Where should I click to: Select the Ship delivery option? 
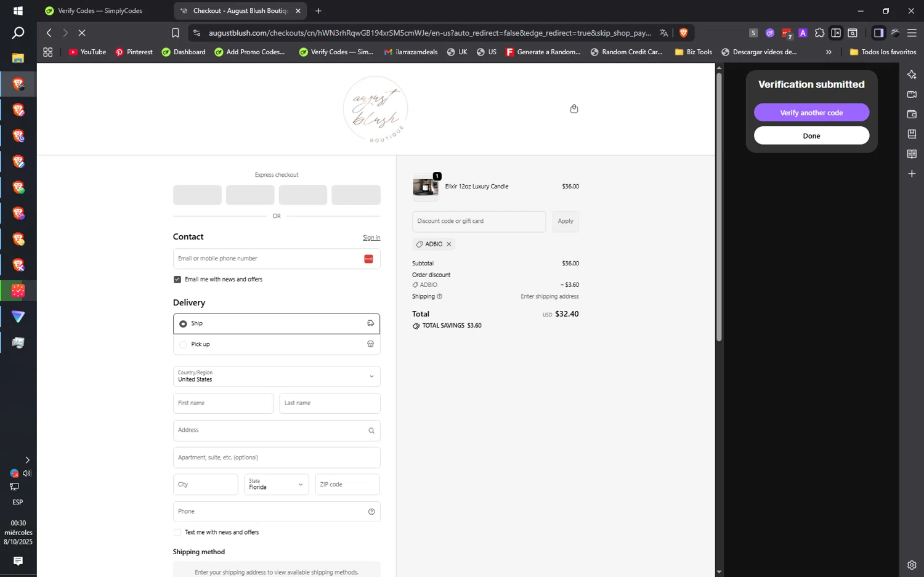pos(277,324)
